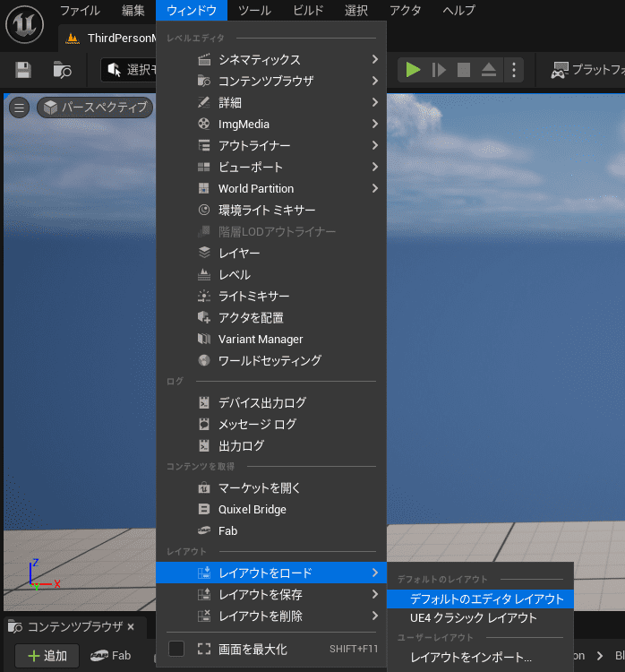Click the stop playback icon
This screenshot has height=672, width=625.
[464, 70]
